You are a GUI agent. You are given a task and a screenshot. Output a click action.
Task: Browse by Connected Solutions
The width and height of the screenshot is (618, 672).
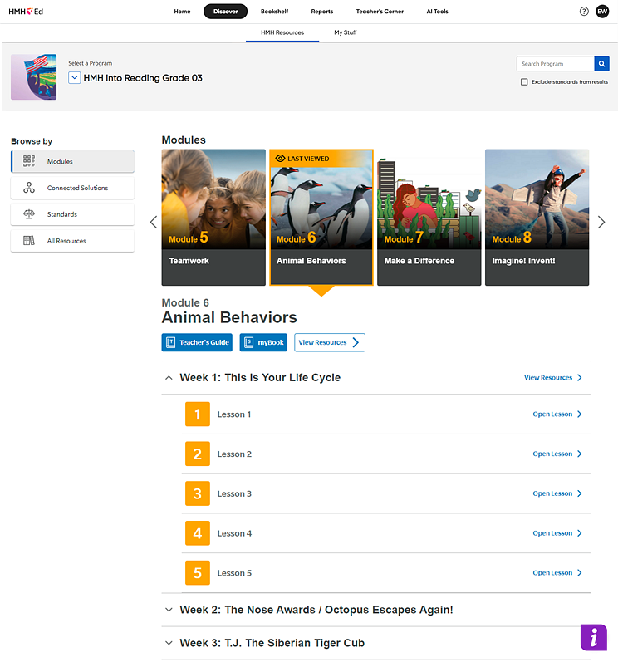72,188
